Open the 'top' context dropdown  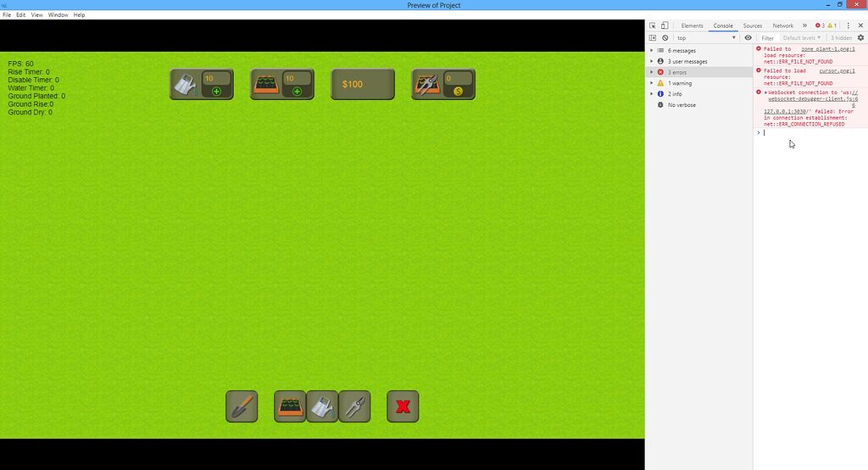[x=705, y=38]
